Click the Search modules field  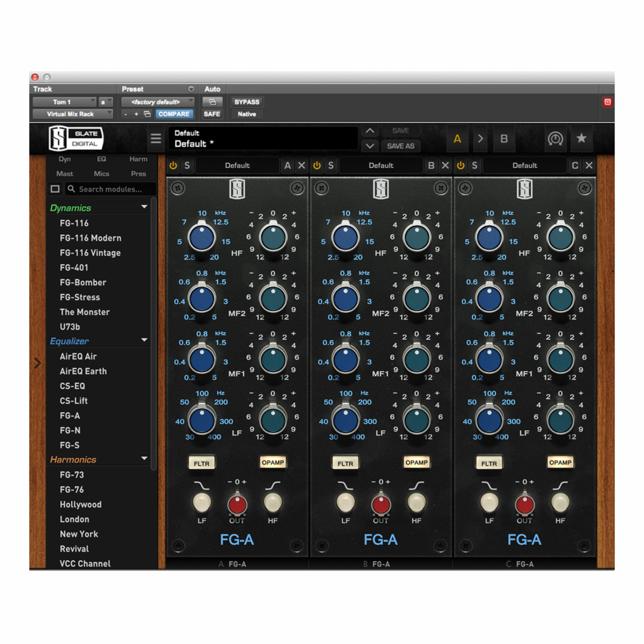click(111, 189)
